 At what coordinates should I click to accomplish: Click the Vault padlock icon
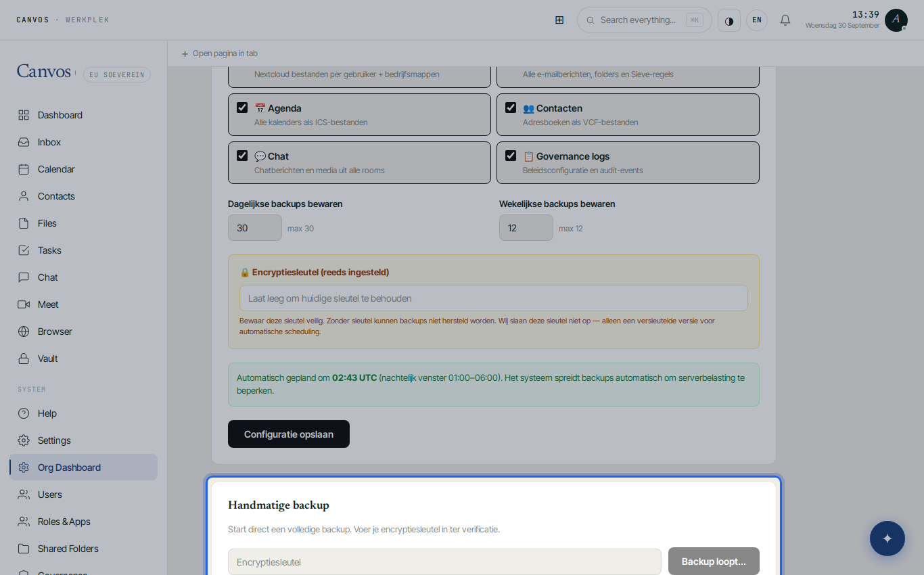point(24,359)
